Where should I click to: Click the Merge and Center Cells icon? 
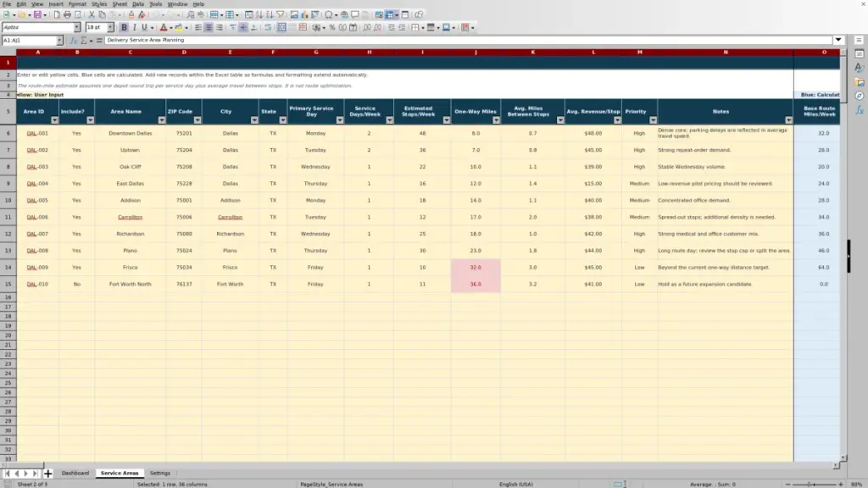pyautogui.click(x=281, y=27)
